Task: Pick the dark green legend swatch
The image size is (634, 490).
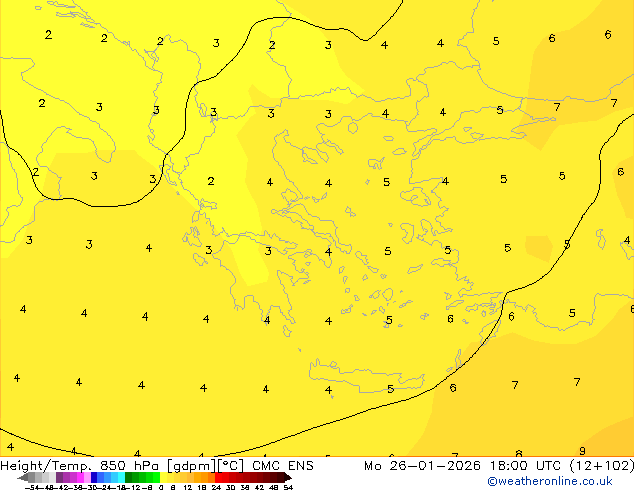Action: (128, 477)
